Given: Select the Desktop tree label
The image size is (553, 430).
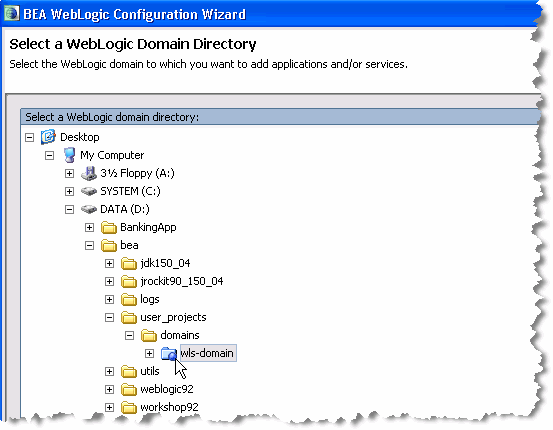Looking at the screenshot, I should (80, 137).
